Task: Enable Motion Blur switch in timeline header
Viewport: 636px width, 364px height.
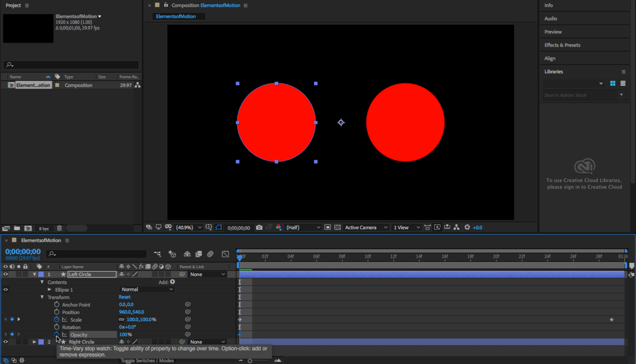Action: (210, 254)
